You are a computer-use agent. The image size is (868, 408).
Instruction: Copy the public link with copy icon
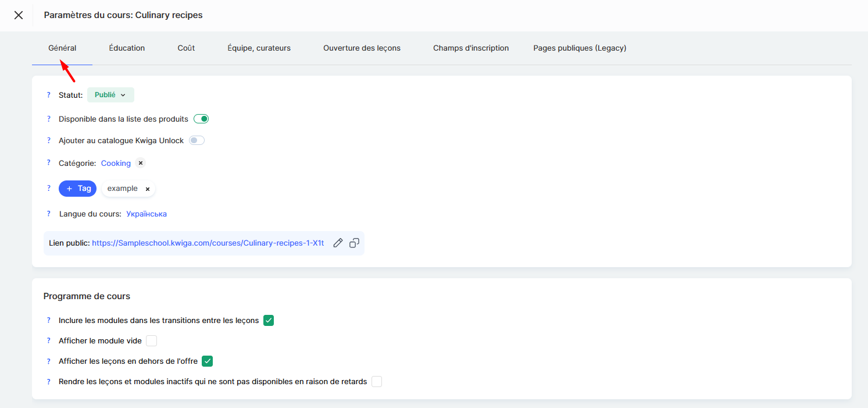(x=354, y=243)
